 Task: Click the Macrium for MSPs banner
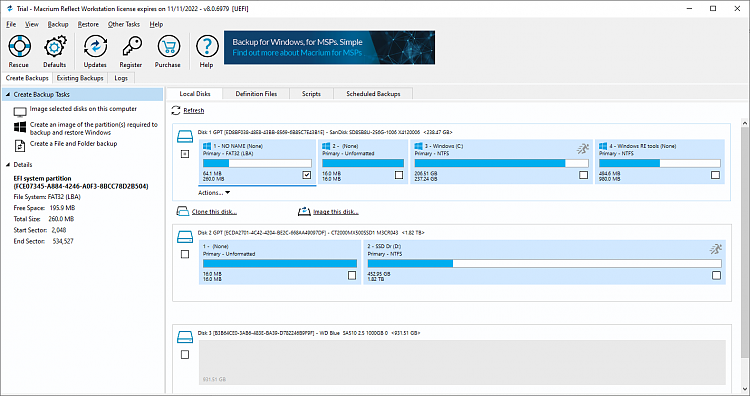point(330,47)
